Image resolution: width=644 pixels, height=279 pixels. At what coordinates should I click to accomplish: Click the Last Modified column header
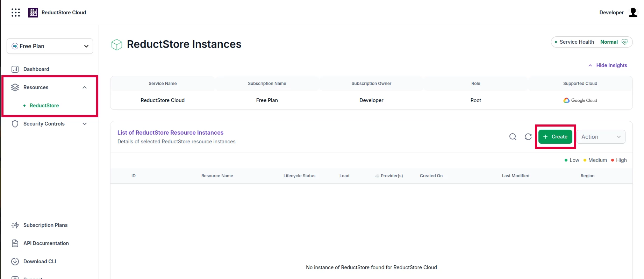[x=516, y=176]
